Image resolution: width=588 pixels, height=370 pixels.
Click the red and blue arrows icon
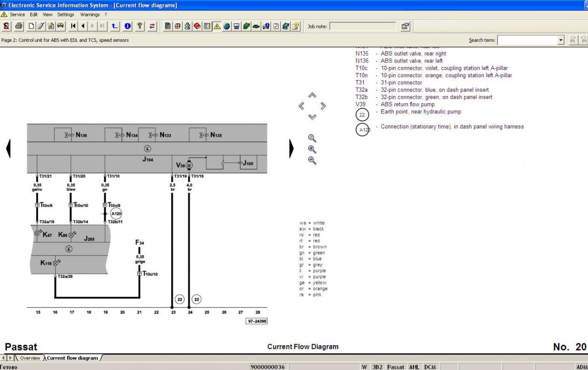pos(152,26)
